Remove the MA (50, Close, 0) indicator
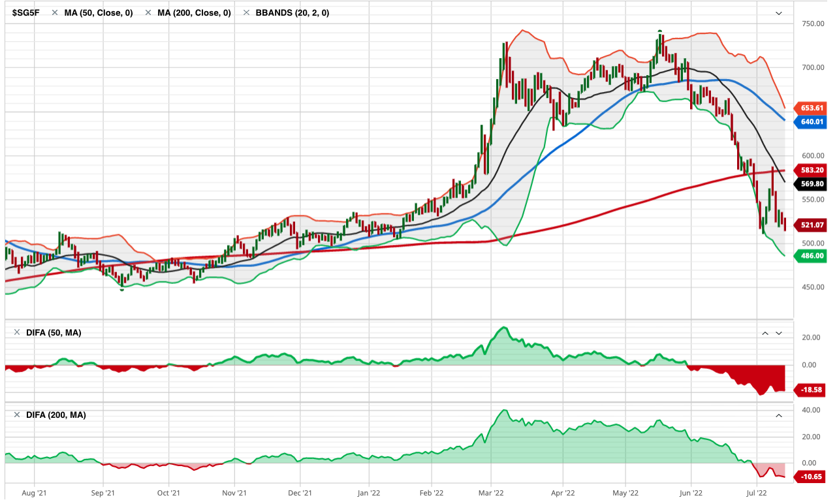This screenshot has width=837, height=504. [x=55, y=13]
